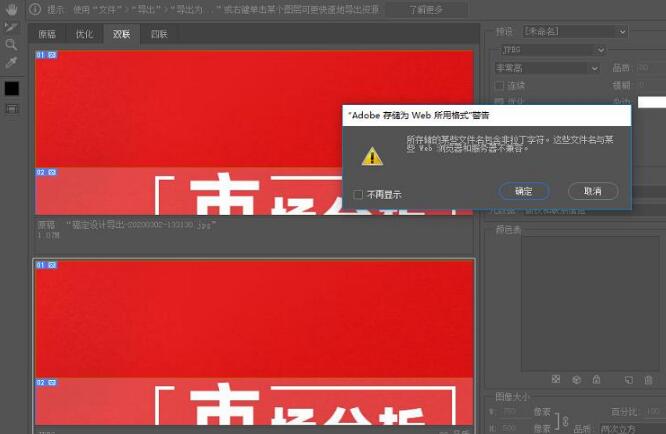Switch to the 四联 tab
The image size is (666, 434).
tap(159, 34)
